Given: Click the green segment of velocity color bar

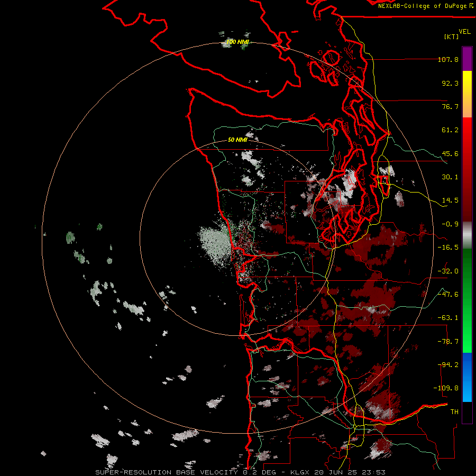Looking at the screenshot, I should [x=467, y=300].
